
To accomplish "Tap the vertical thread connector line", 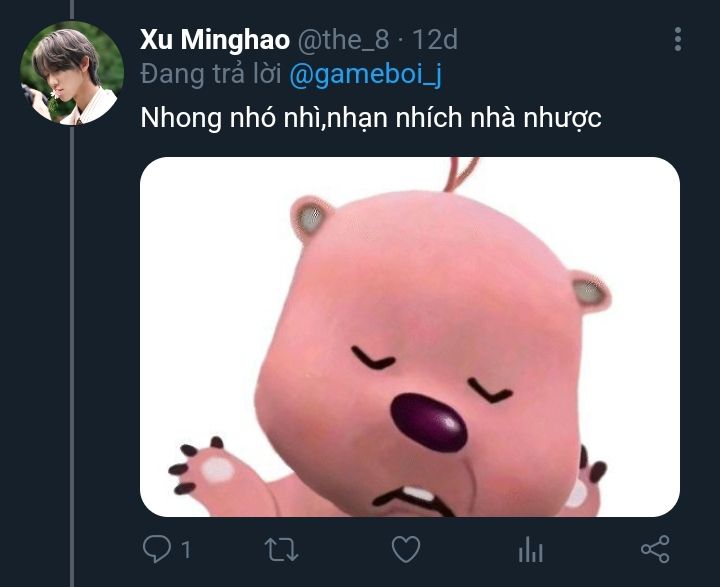I will [x=72, y=356].
